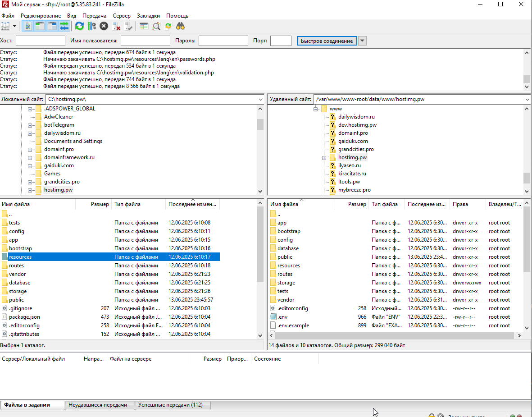Click remote file list horizontal scrollbar
This screenshot has height=417, width=532.
tap(396, 335)
